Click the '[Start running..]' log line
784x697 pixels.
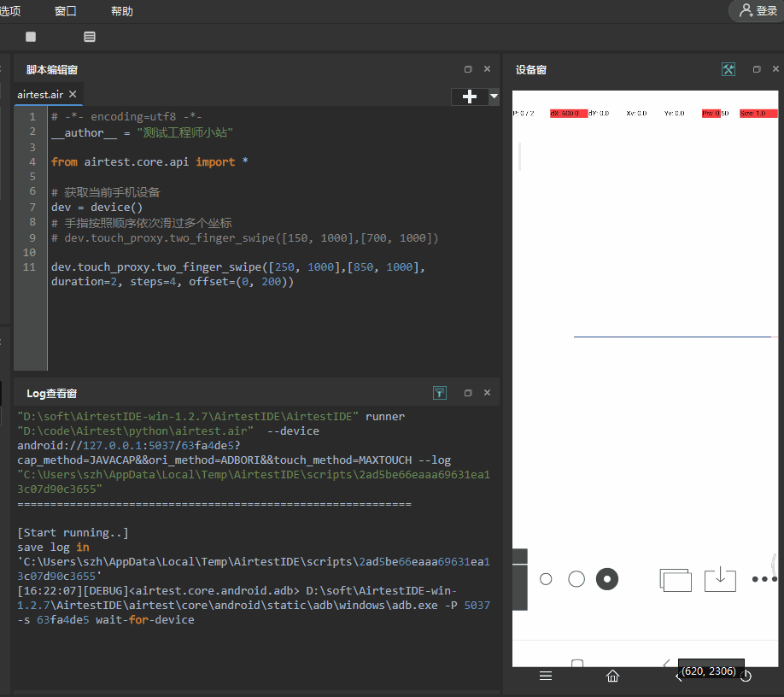(73, 532)
